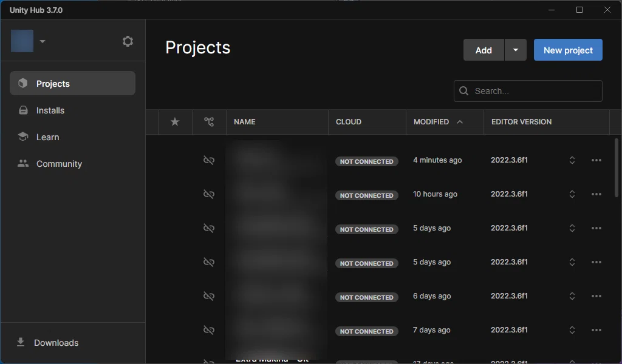Click the user account avatar
Image resolution: width=622 pixels, height=364 pixels.
(x=22, y=41)
